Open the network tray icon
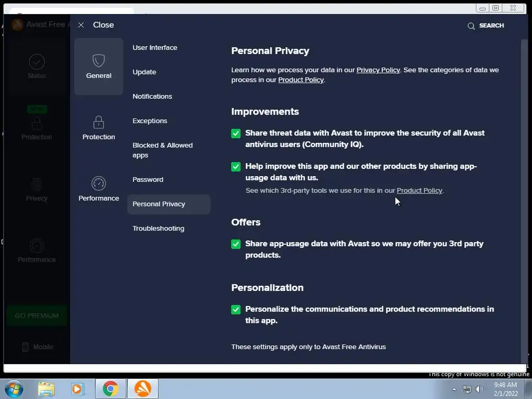 (x=467, y=389)
